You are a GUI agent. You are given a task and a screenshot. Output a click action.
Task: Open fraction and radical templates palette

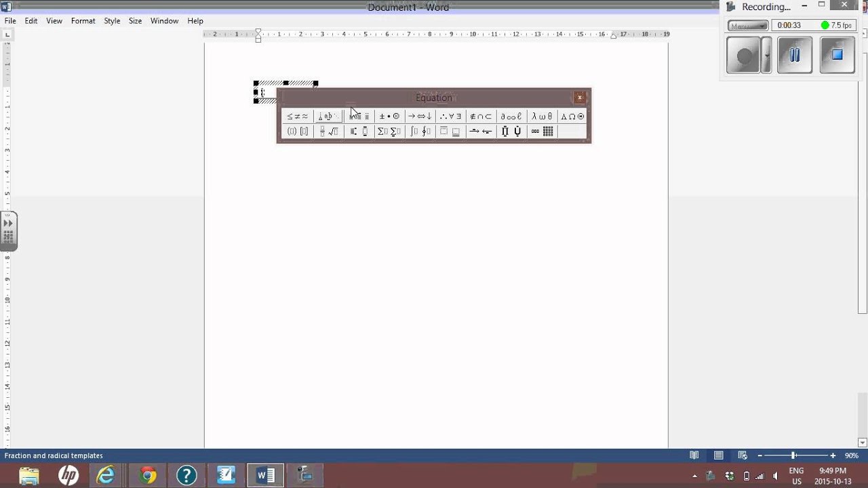[x=329, y=131]
